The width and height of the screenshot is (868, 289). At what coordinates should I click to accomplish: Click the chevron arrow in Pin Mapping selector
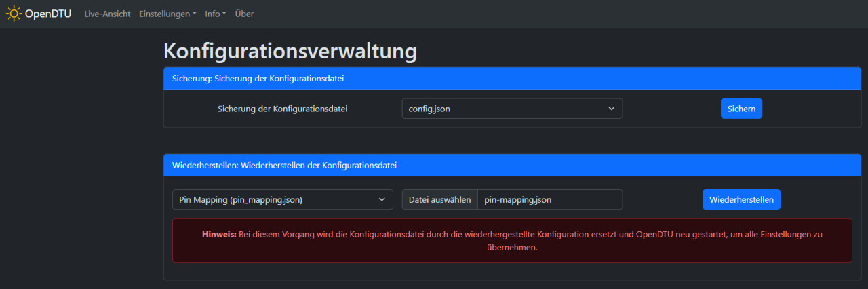tap(381, 199)
